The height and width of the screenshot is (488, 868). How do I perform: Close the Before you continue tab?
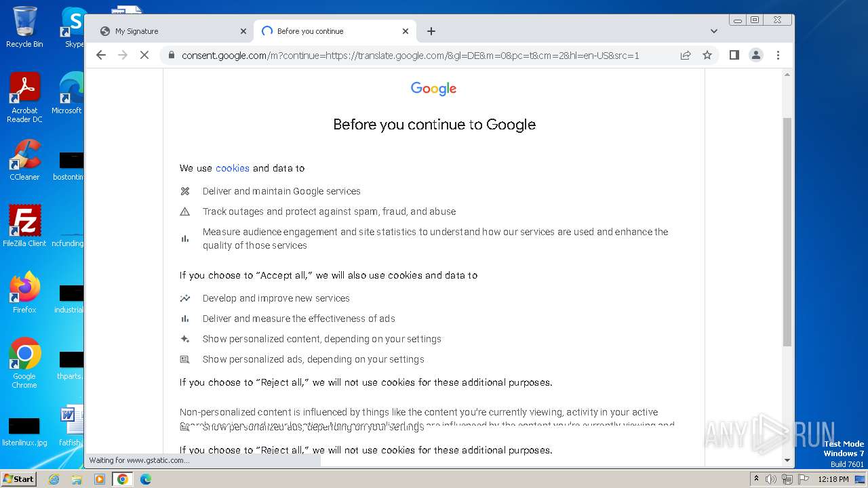point(406,31)
